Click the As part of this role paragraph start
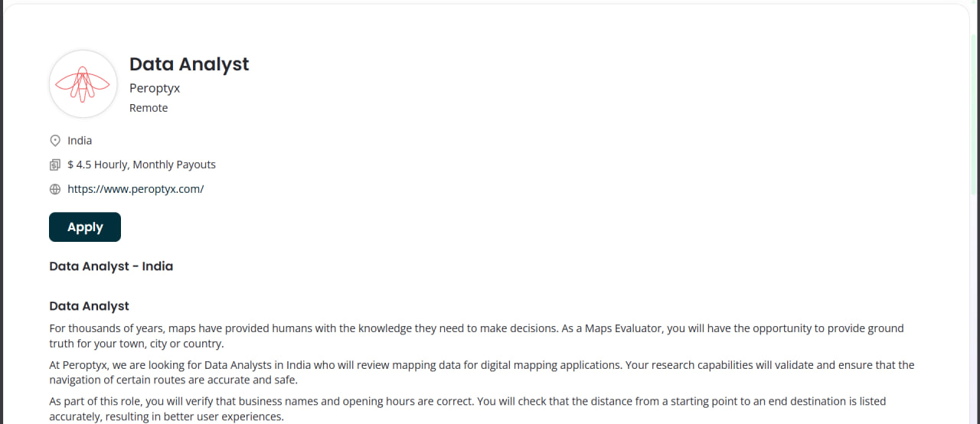980x424 pixels. tap(100, 401)
